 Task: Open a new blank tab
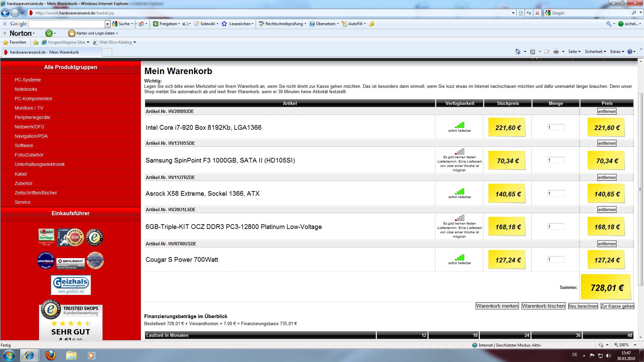pos(107,52)
